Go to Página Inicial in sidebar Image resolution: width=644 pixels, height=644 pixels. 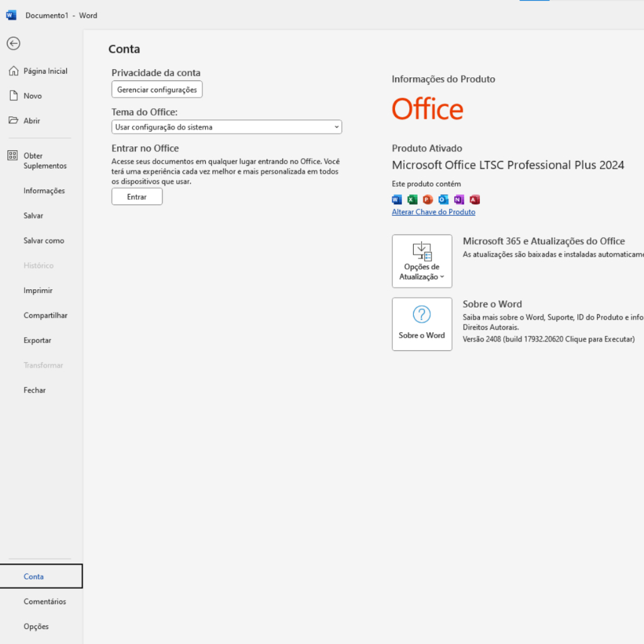pos(45,71)
